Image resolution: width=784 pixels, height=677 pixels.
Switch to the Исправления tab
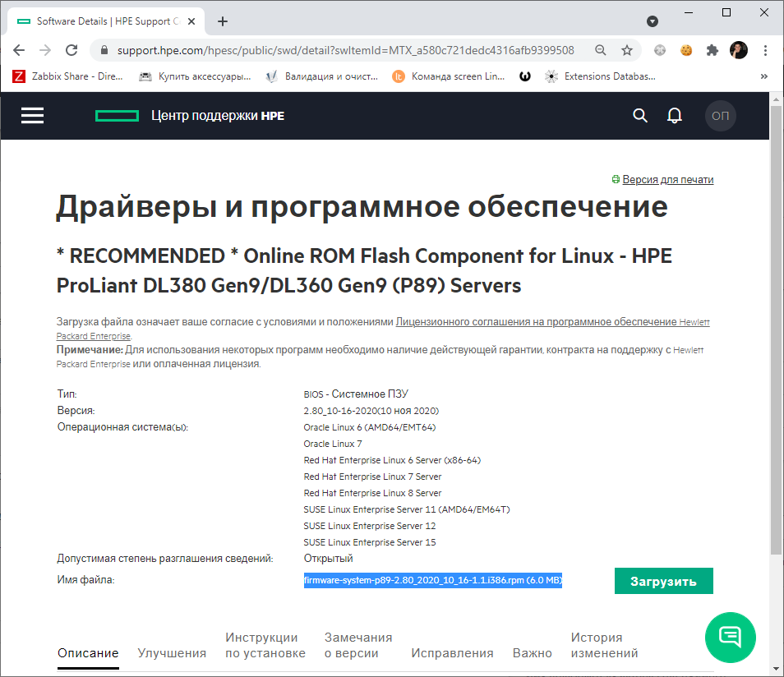pos(452,653)
